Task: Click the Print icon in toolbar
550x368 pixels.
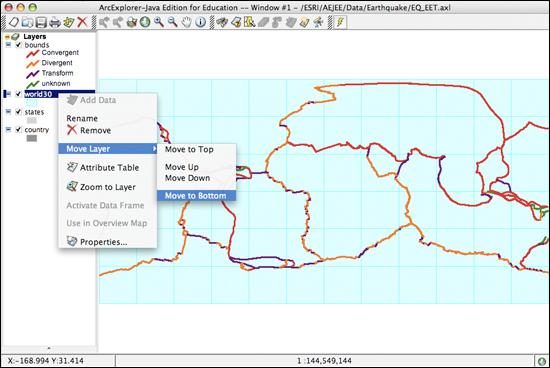Action: tap(55, 22)
